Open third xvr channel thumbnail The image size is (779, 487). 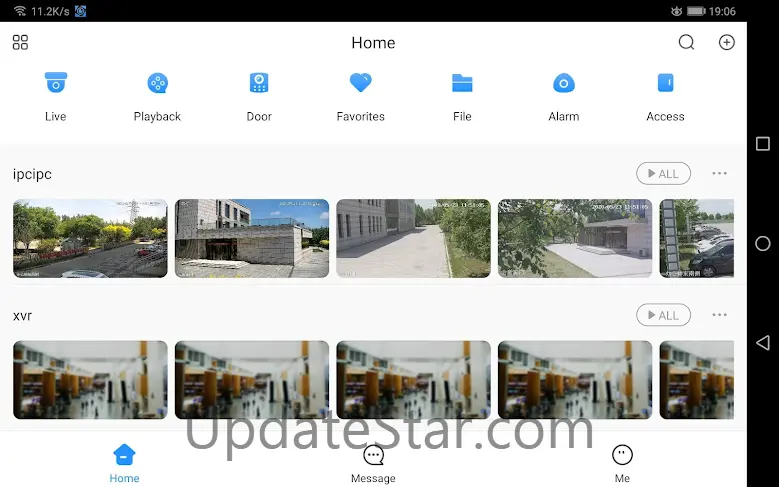413,380
